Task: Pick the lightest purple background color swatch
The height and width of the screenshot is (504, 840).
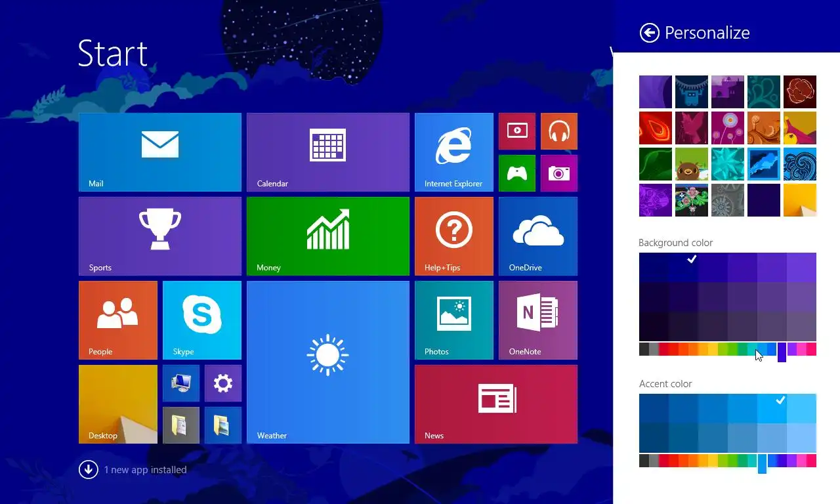Action: coord(801,267)
